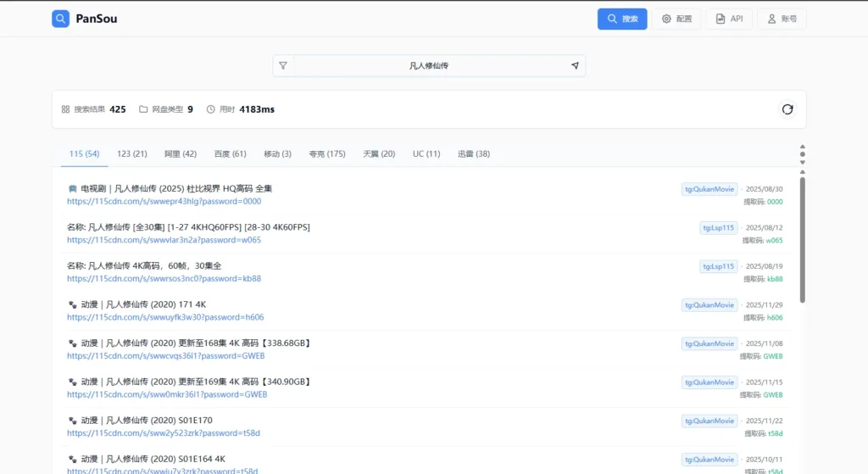The image size is (868, 474).
Task: Click the refresh results icon
Action: pyautogui.click(x=787, y=109)
